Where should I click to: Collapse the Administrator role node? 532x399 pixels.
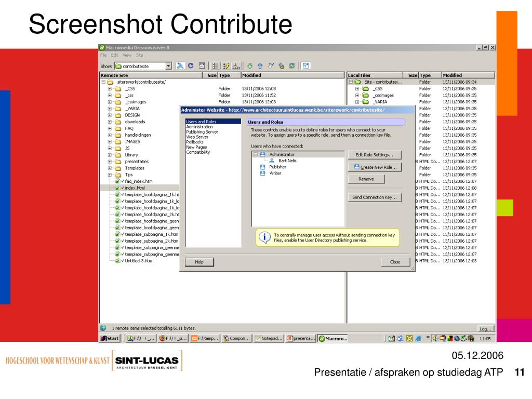click(x=256, y=154)
